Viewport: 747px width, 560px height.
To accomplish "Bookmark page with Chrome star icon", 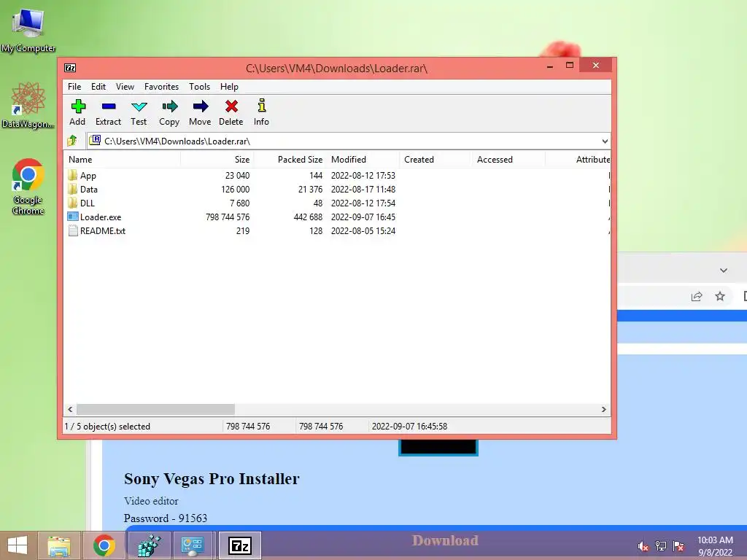I will tap(720, 296).
